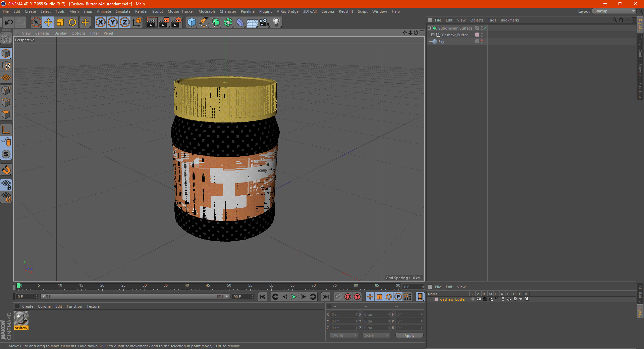This screenshot has width=644, height=349.
Task: Toggle visibility dots of the Sky object
Action: pos(482,42)
